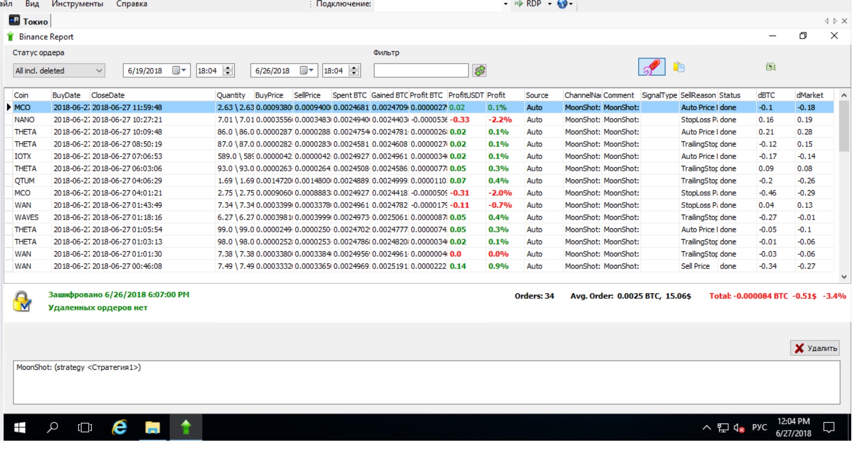
Task: Click the green refresh icon beside the filter
Action: 480,71
